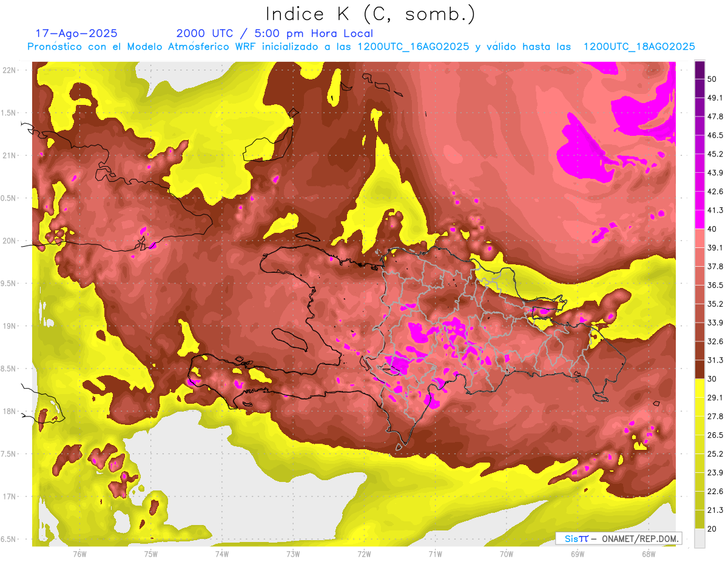The image size is (728, 562).
Task: Click the "36.5" color scale label
Action: 715,285
